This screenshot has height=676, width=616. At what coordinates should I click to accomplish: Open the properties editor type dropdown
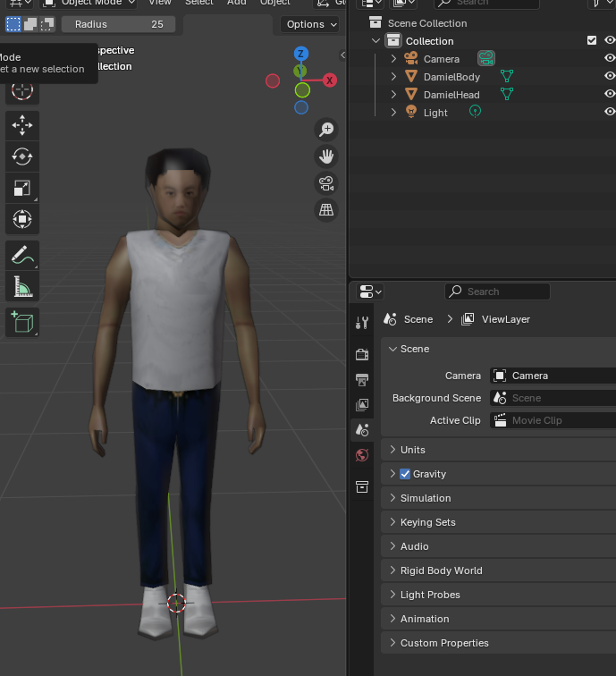coord(370,292)
